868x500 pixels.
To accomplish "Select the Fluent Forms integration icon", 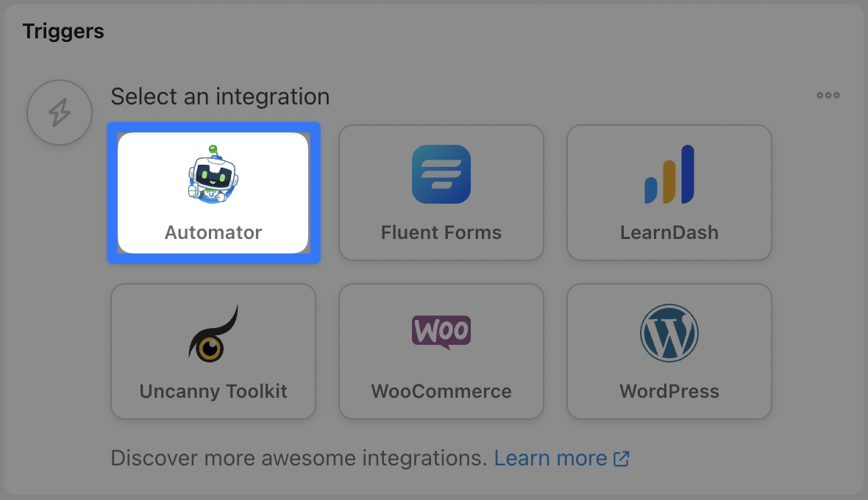I will click(x=441, y=174).
